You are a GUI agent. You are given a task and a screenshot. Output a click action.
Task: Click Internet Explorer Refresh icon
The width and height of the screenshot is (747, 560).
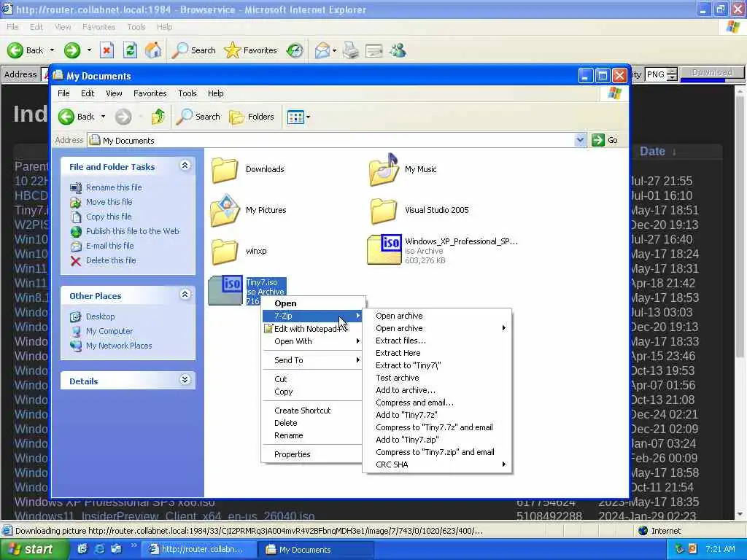point(130,50)
